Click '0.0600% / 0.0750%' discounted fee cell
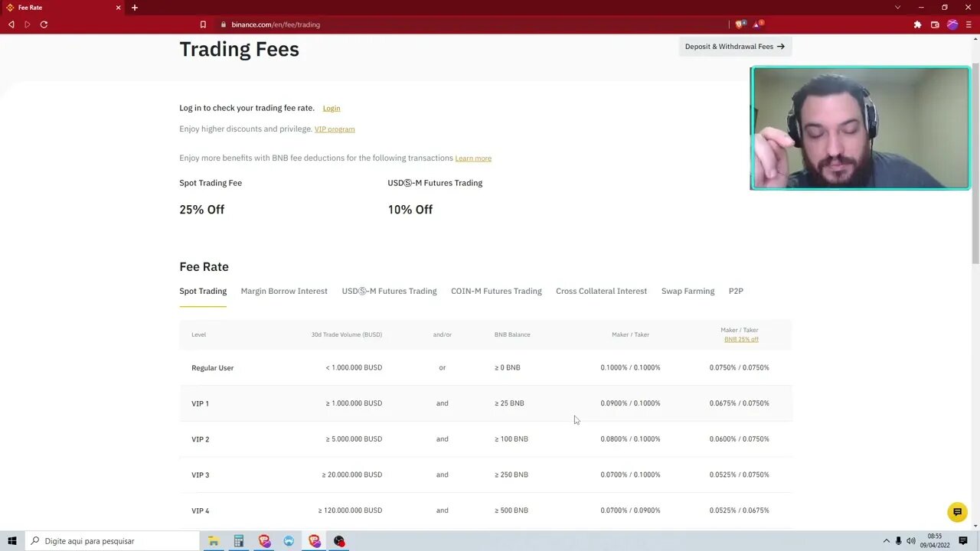This screenshot has width=980, height=551. click(x=739, y=439)
